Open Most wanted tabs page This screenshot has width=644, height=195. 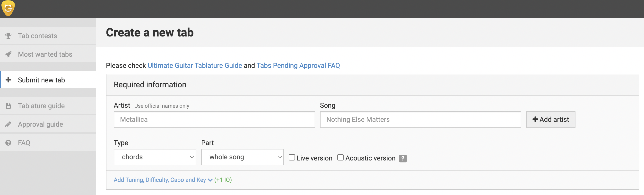[x=48, y=54]
